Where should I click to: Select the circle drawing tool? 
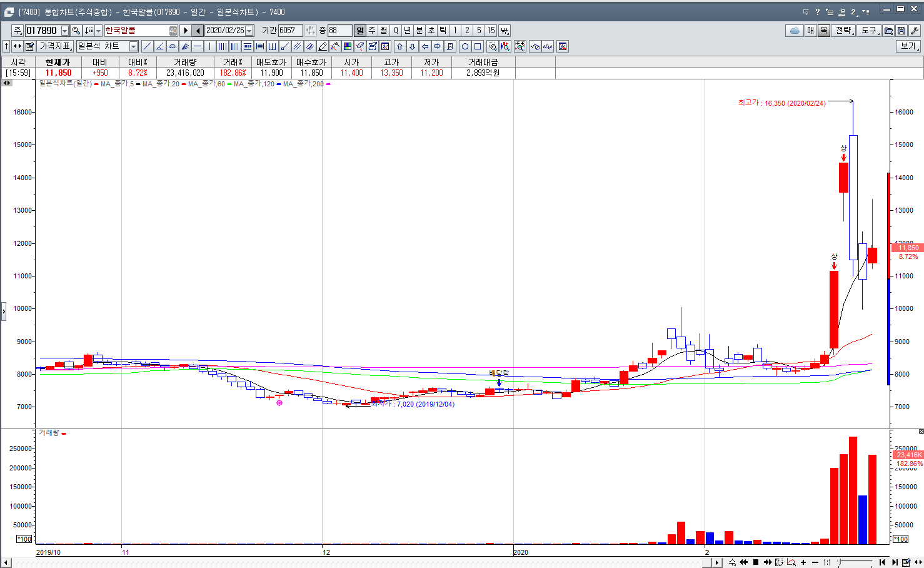[x=465, y=46]
